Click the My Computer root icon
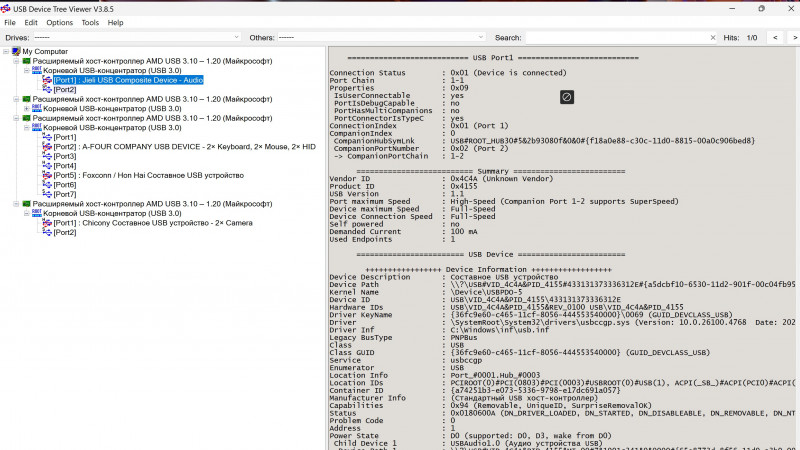The width and height of the screenshot is (800, 450). [x=15, y=51]
